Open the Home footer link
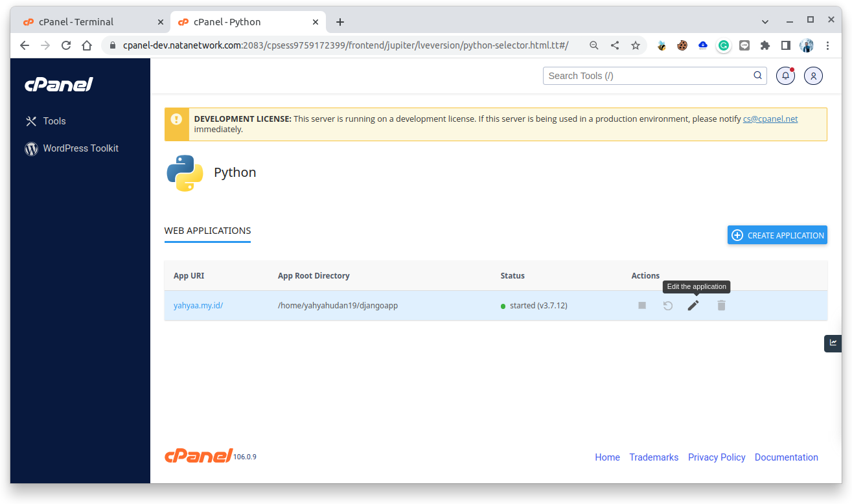Screen dimensions: 852x504 click(x=607, y=457)
